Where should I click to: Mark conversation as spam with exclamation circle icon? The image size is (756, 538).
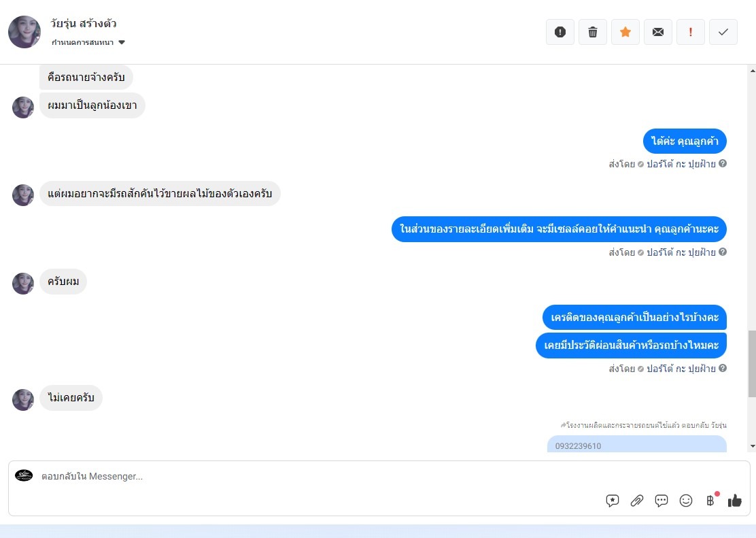[560, 32]
